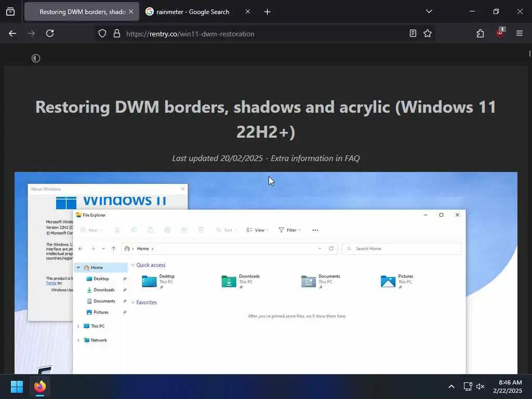
Task: Close the rainmeter Google Search tab
Action: pyautogui.click(x=248, y=12)
